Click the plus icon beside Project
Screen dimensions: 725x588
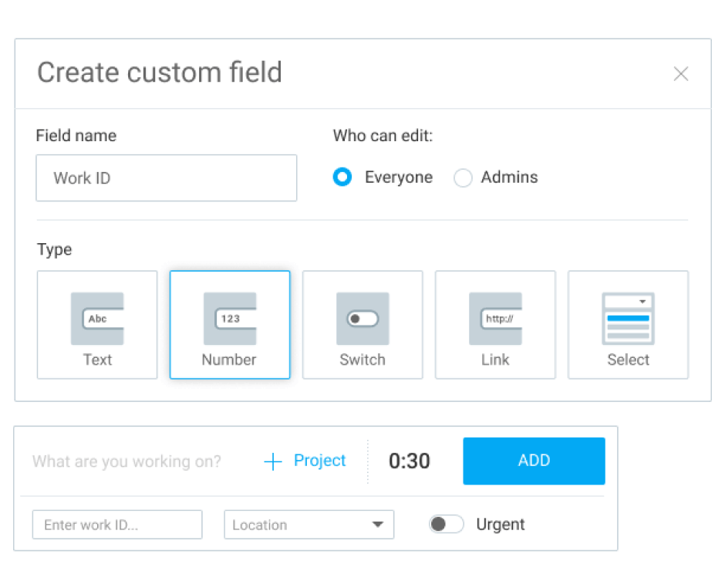pyautogui.click(x=273, y=461)
